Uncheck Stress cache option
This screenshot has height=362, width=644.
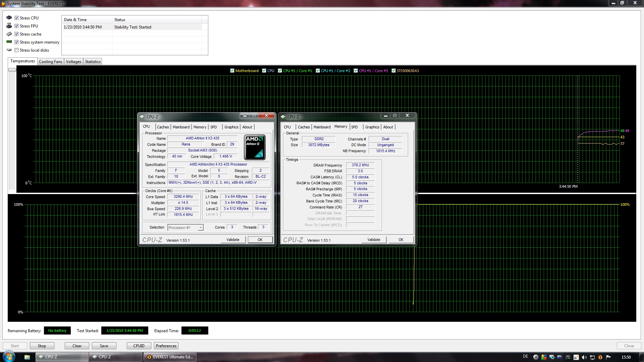(16, 34)
